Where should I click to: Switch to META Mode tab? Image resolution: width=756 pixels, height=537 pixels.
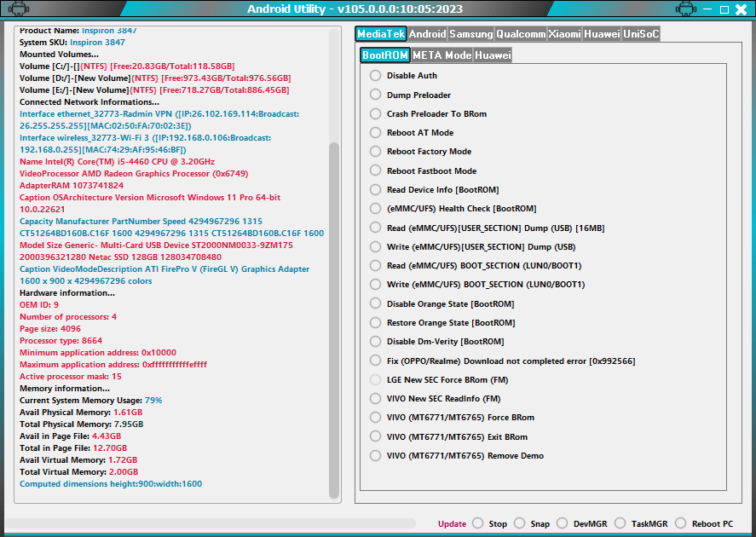[x=443, y=54]
